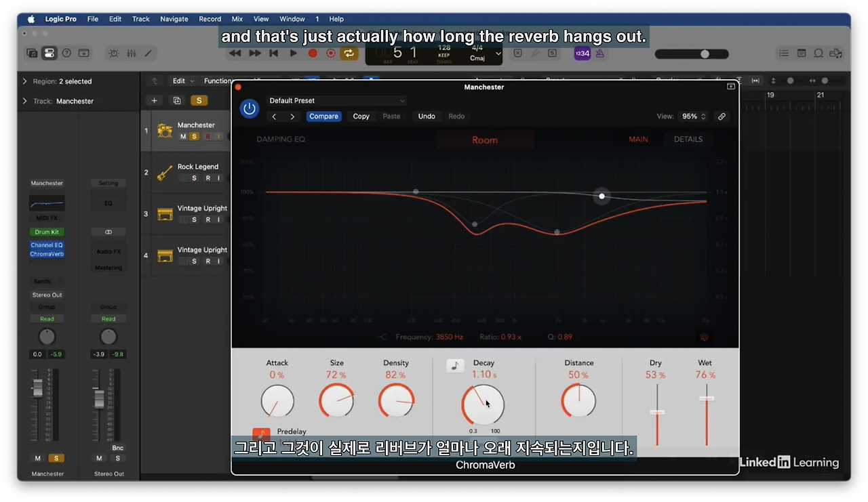Click the Undo button
Viewport: 868px width, 502px height.
point(427,117)
